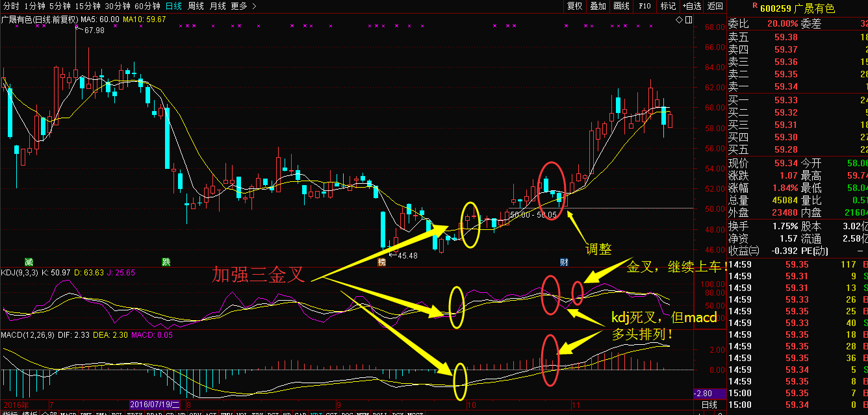
Task: Switch chart to 周线 period
Action: tap(196, 6)
